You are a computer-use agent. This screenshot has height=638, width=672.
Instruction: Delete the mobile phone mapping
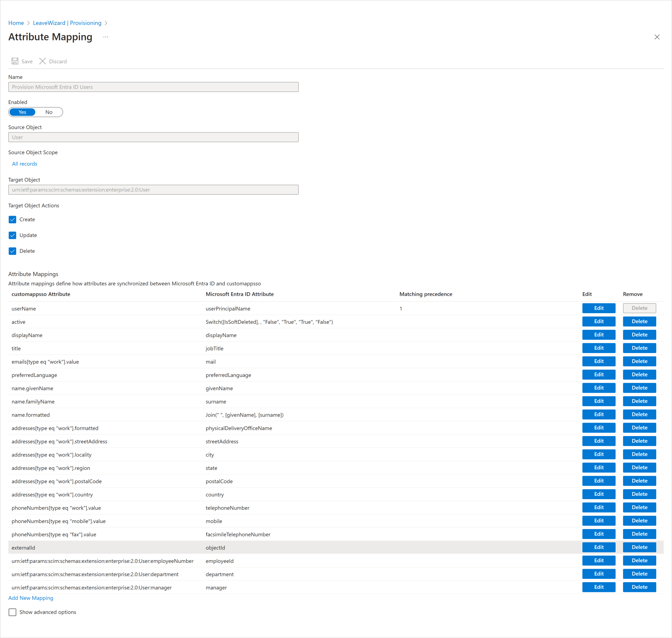tap(640, 520)
